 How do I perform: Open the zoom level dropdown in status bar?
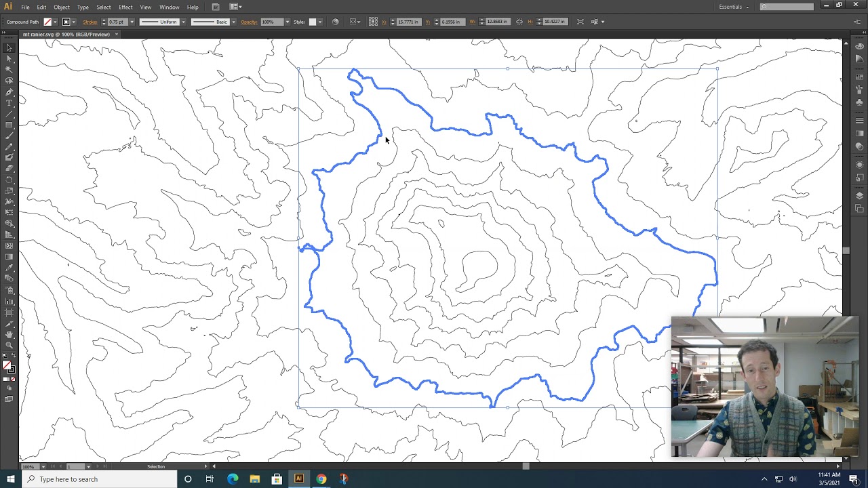(x=43, y=466)
